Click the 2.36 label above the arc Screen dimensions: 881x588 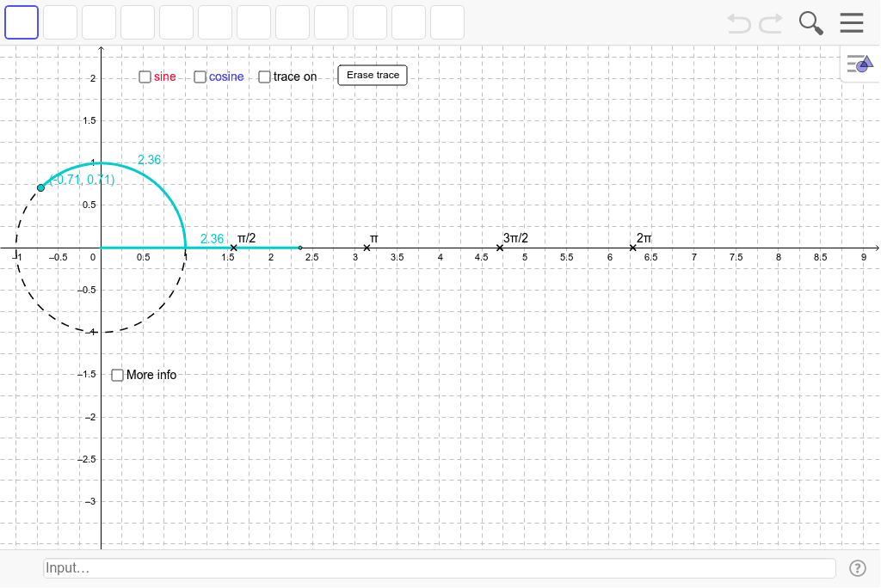click(x=150, y=160)
